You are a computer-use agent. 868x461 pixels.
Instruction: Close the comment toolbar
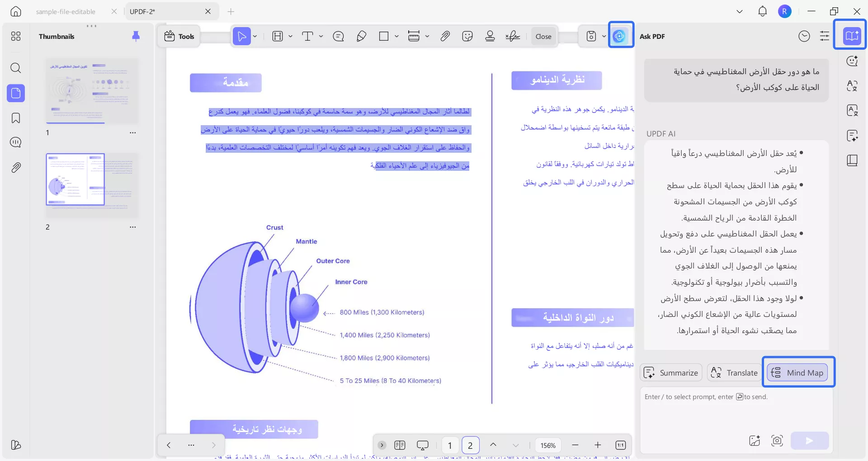coord(543,36)
